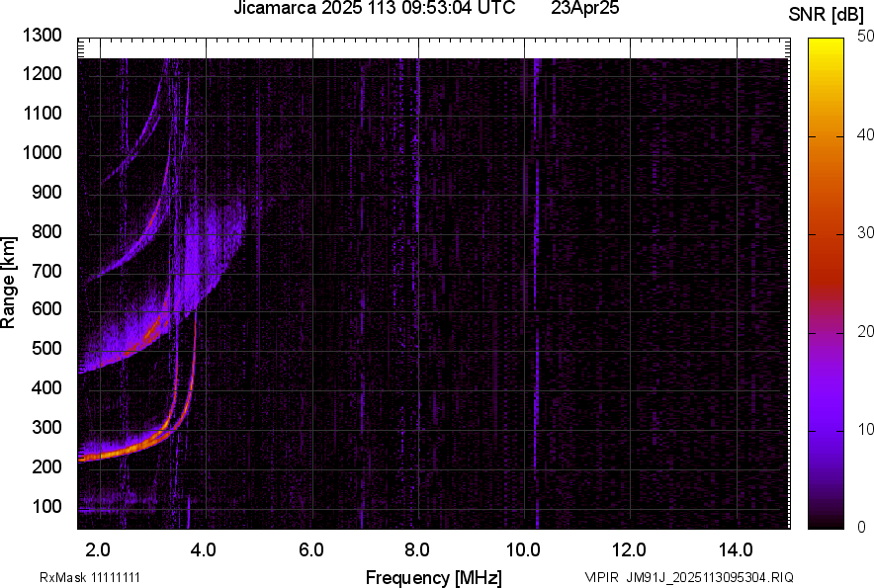
Task: Click the frequency tick label '2.0'
Action: pos(98,550)
